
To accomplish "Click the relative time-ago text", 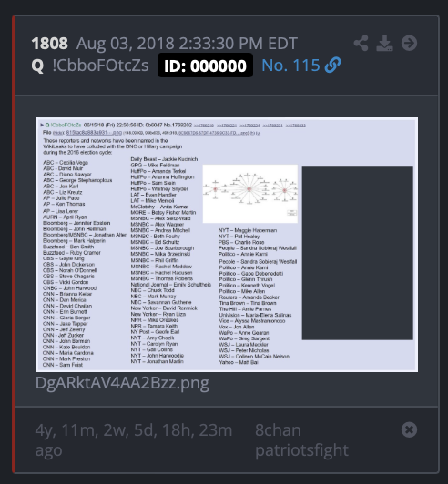I will coord(134,439).
